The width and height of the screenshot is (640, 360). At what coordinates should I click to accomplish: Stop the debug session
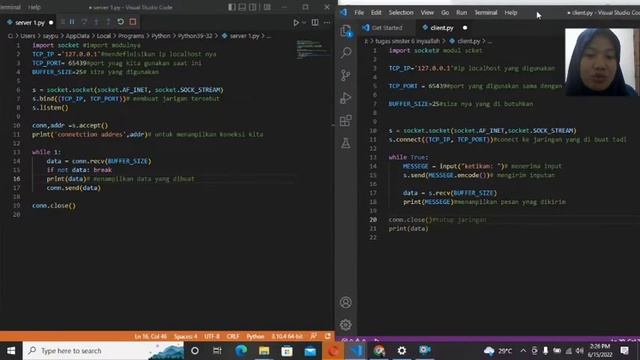133,22
